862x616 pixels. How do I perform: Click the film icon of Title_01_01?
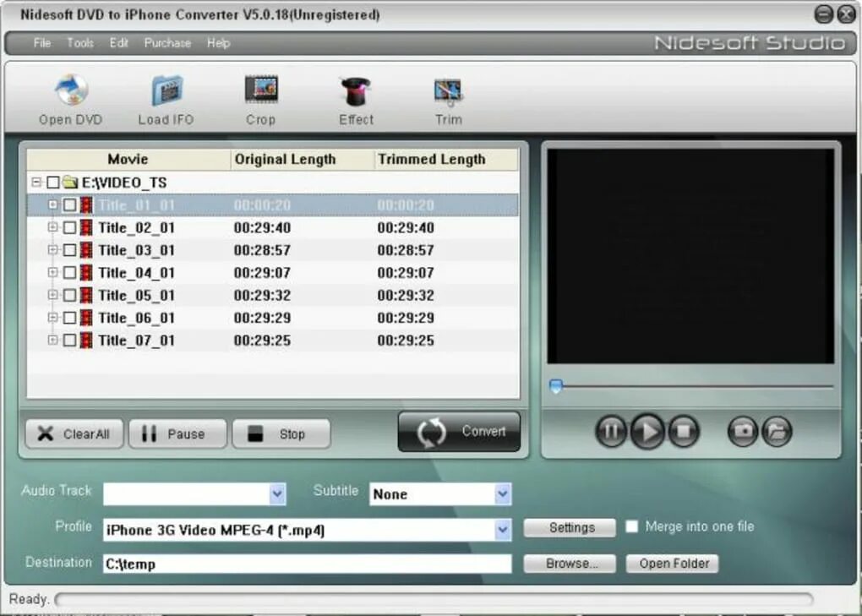coord(86,205)
